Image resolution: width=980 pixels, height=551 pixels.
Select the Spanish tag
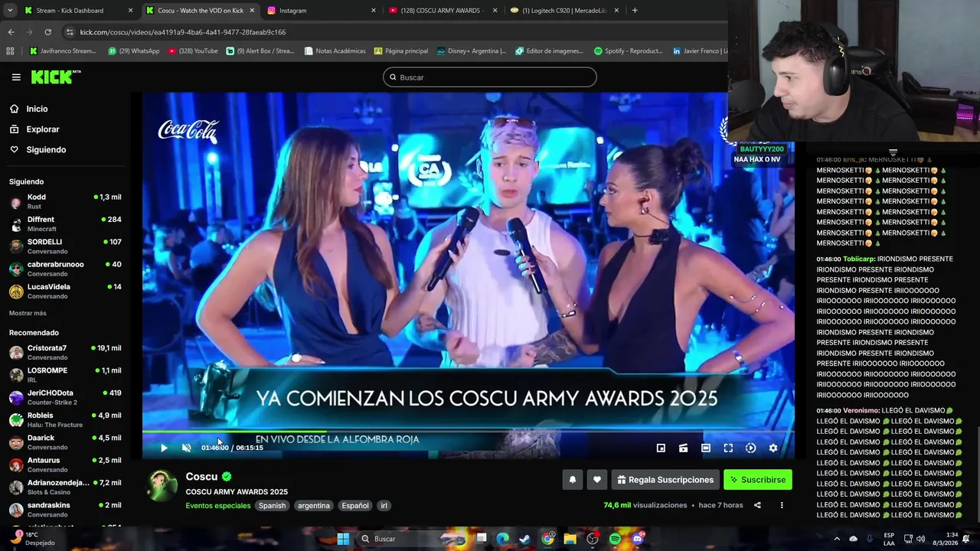point(272,506)
